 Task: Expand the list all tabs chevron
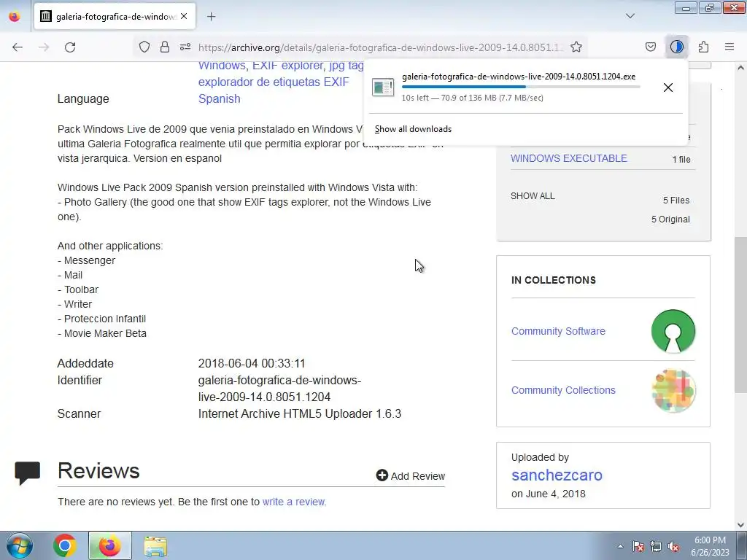(630, 16)
